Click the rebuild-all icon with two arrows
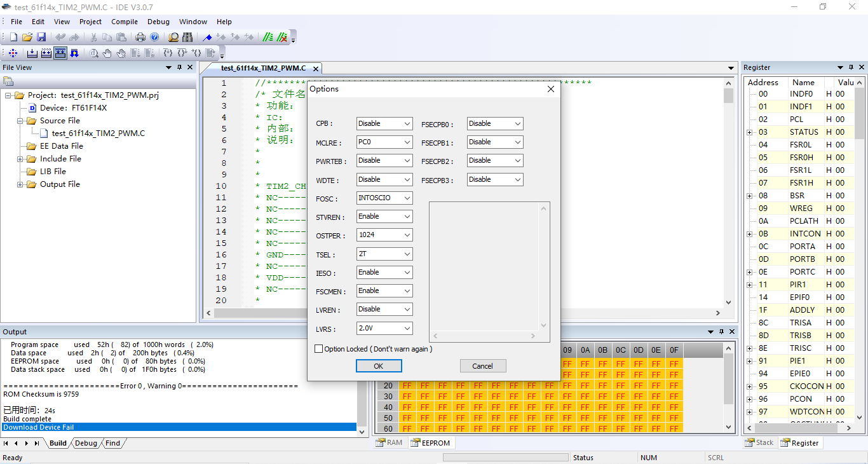The image size is (868, 464). click(46, 53)
